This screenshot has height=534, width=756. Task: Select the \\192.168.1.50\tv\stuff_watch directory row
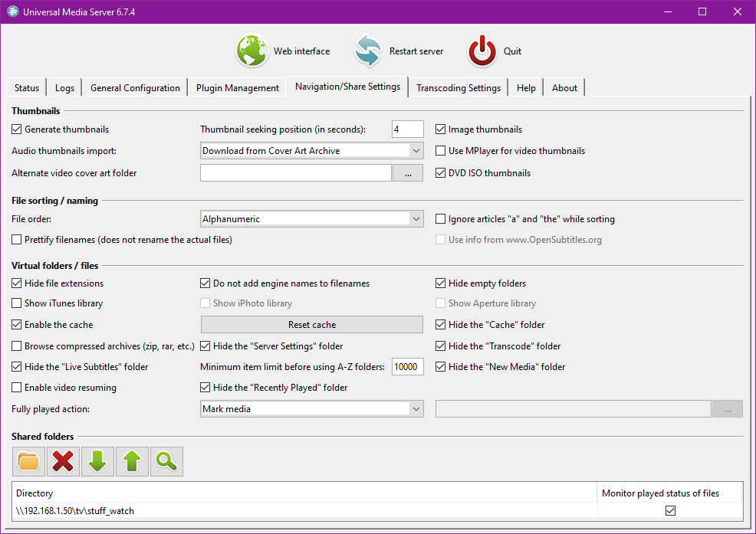(306, 511)
